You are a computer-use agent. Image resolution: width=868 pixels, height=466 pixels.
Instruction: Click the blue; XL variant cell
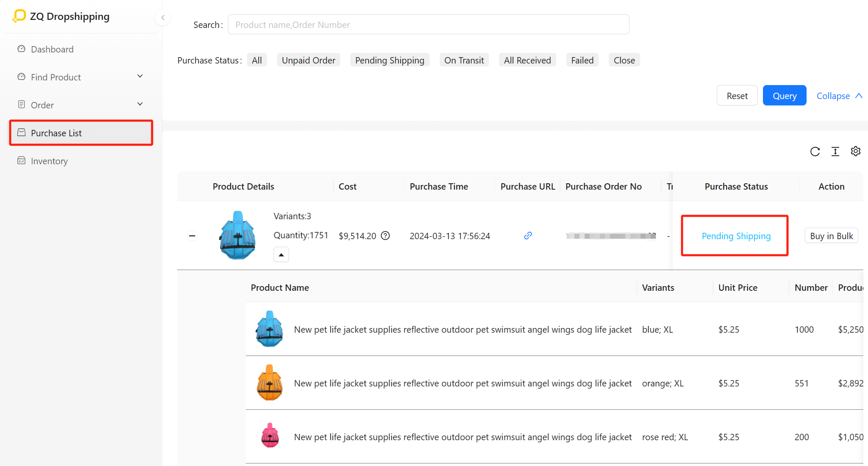657,329
